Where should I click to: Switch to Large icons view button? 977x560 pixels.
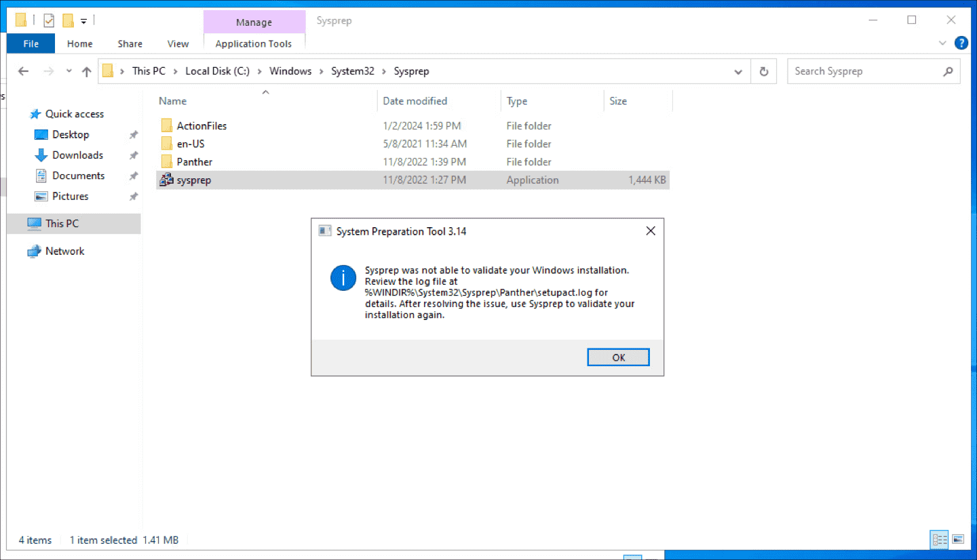(x=958, y=540)
